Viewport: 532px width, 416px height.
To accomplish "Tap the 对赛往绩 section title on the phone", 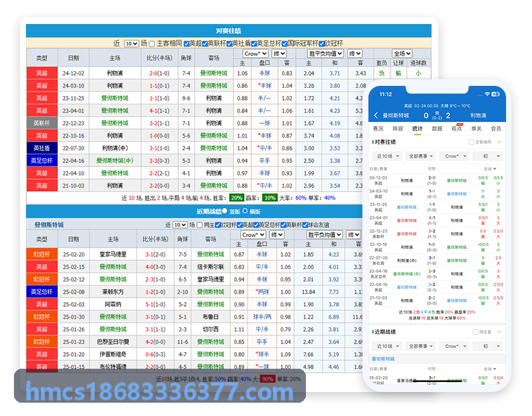I will (x=385, y=142).
